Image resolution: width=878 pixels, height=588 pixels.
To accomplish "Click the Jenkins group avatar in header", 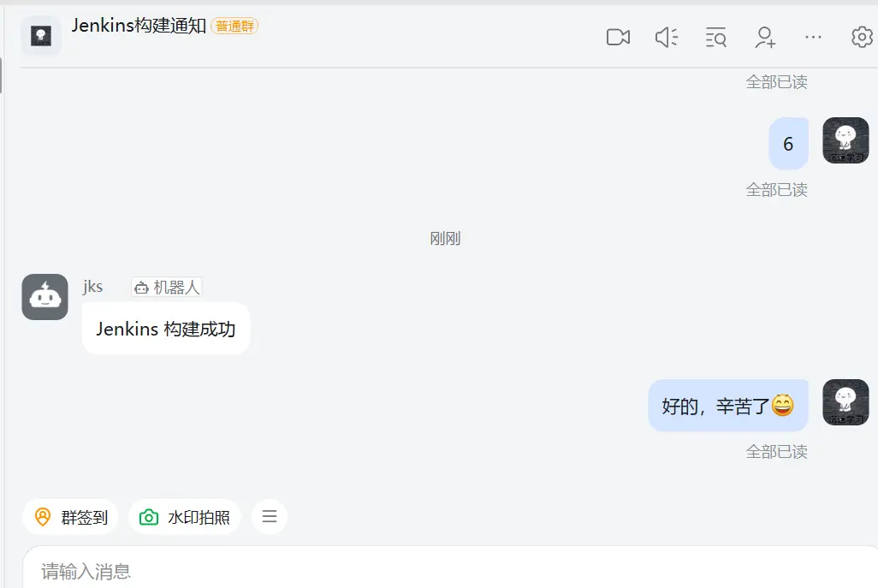I will pos(41,36).
